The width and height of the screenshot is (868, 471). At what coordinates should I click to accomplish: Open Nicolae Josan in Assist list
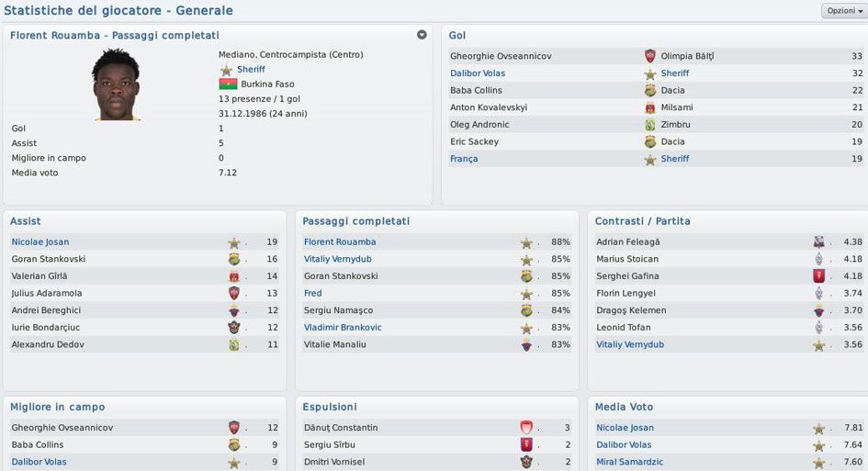pos(39,242)
